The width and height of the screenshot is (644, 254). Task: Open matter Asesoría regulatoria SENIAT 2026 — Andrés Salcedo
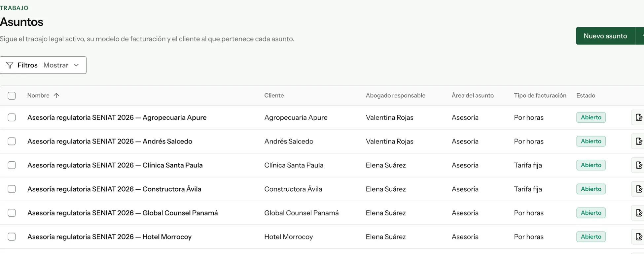coord(110,141)
